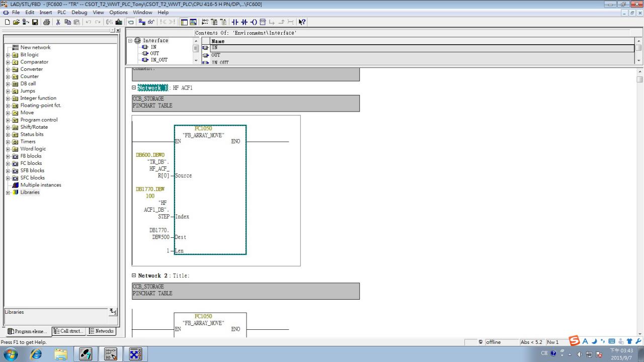Select Move tree item

[x=27, y=113]
